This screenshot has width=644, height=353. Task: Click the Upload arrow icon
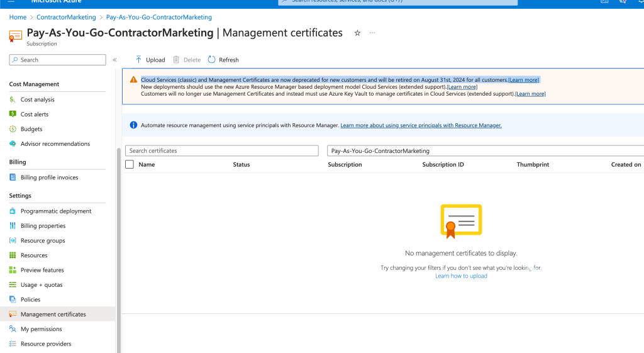click(x=138, y=60)
